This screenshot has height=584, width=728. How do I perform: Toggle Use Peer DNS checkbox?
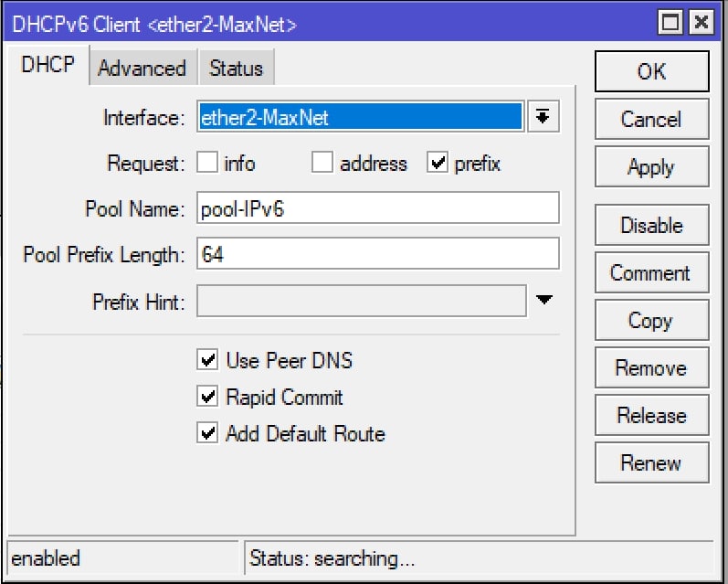(x=207, y=360)
